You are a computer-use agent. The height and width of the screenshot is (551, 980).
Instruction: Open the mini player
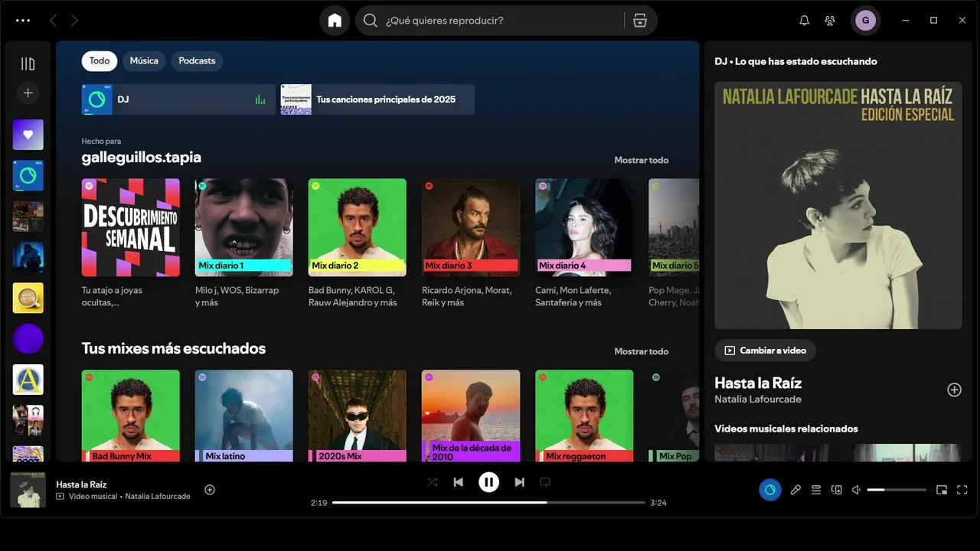[x=942, y=490]
